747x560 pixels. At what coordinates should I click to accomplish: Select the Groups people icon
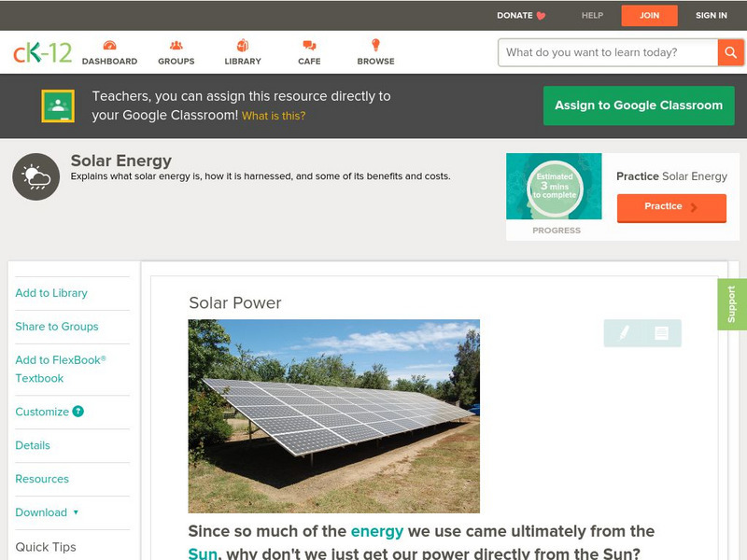coord(176,44)
